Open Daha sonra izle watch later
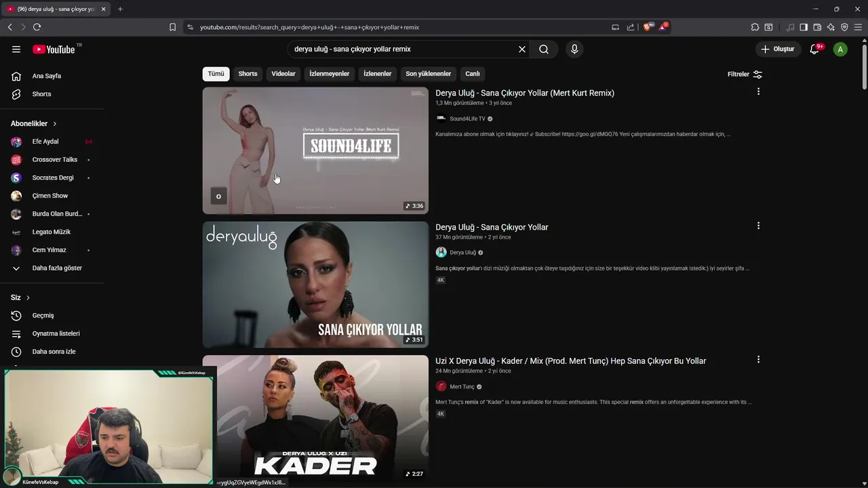The width and height of the screenshot is (868, 488). 53,352
